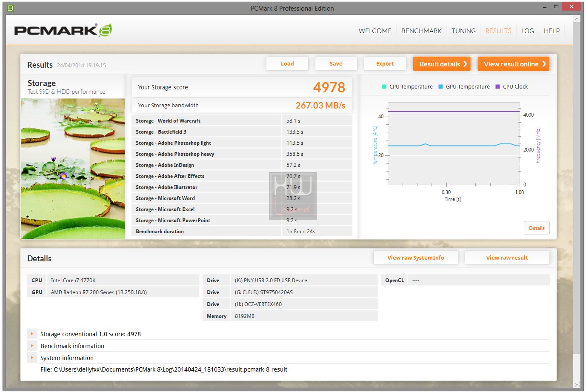Click the Export button

pos(385,64)
